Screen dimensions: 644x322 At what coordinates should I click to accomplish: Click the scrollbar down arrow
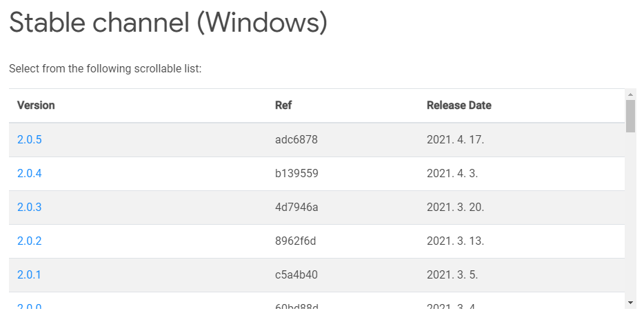click(630, 303)
